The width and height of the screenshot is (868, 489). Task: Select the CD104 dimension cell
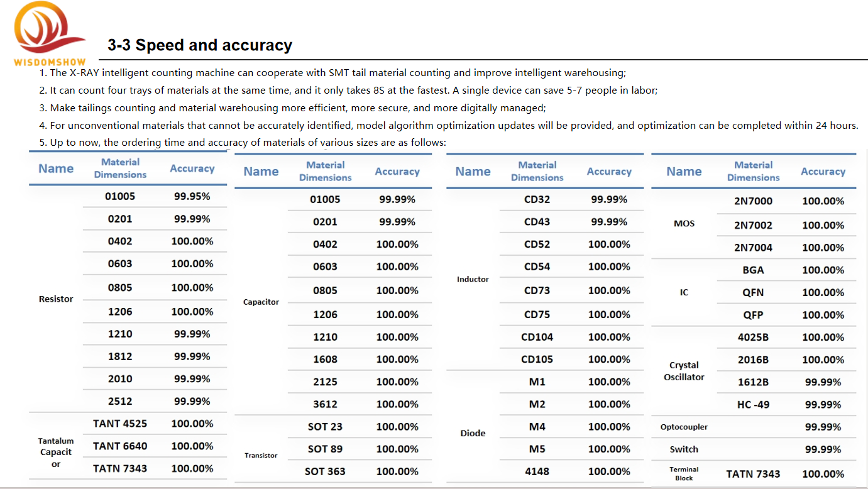click(537, 337)
